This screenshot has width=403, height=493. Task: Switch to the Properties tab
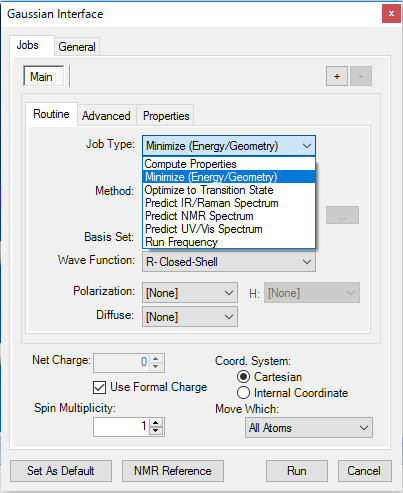point(166,116)
